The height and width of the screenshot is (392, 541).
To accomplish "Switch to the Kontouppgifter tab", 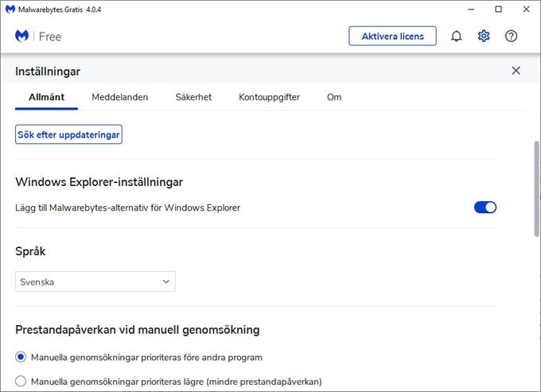I will click(269, 97).
